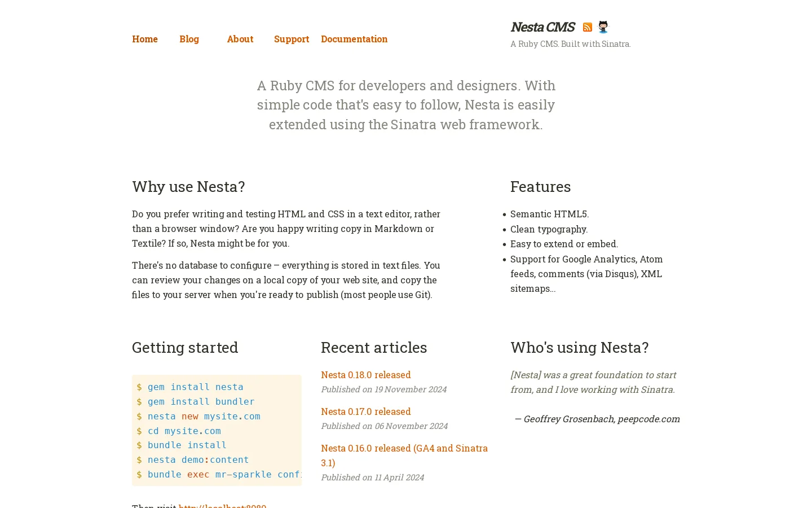Open the GitHub Octocat icon link

pyautogui.click(x=603, y=27)
